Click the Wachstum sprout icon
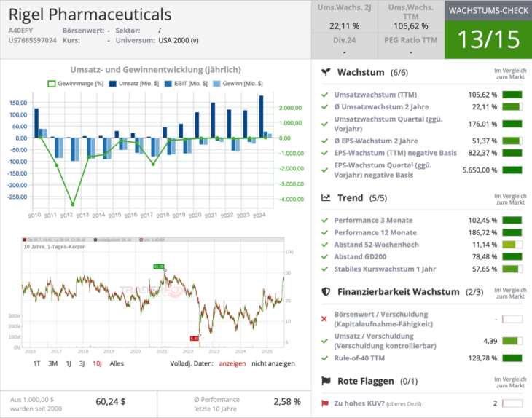The width and height of the screenshot is (532, 418). (326, 72)
